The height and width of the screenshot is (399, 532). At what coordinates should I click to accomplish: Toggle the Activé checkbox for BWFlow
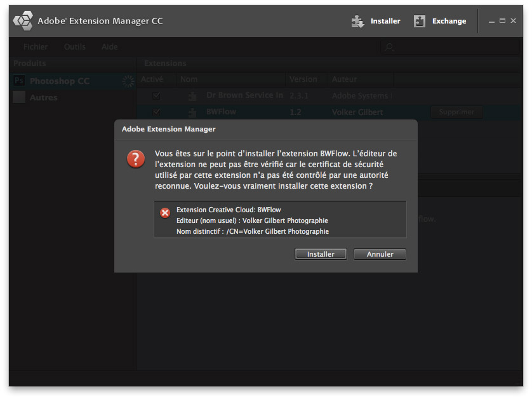[156, 112]
